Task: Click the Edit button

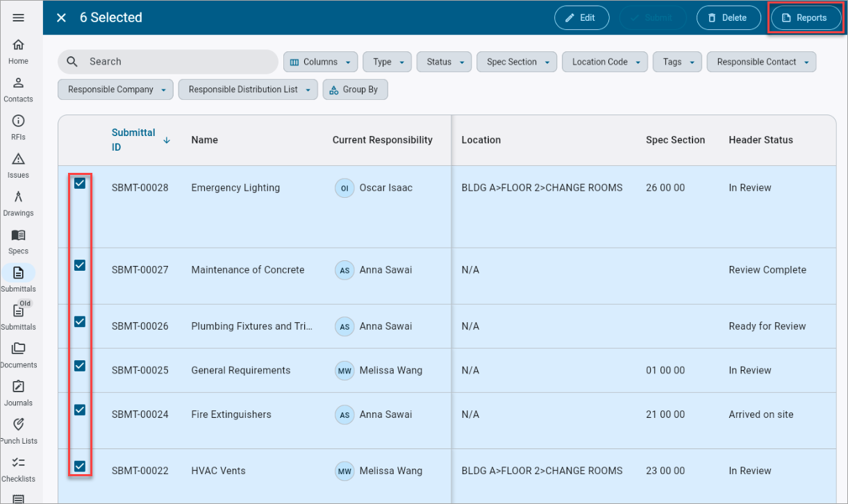Action: point(581,18)
